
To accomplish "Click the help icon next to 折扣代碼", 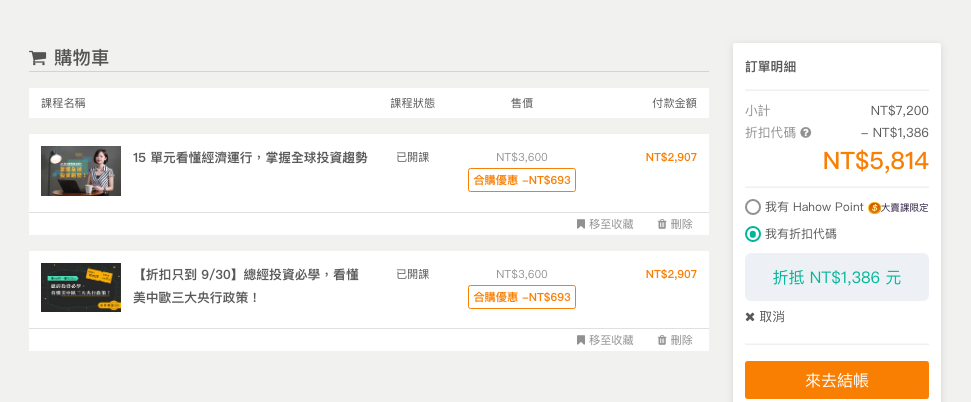I will tap(806, 133).
